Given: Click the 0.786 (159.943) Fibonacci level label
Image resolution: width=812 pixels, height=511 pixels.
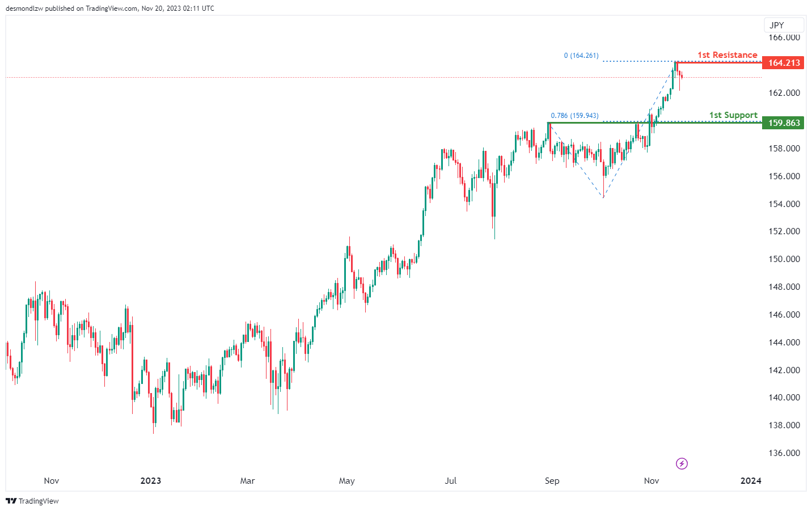Looking at the screenshot, I should click(574, 116).
